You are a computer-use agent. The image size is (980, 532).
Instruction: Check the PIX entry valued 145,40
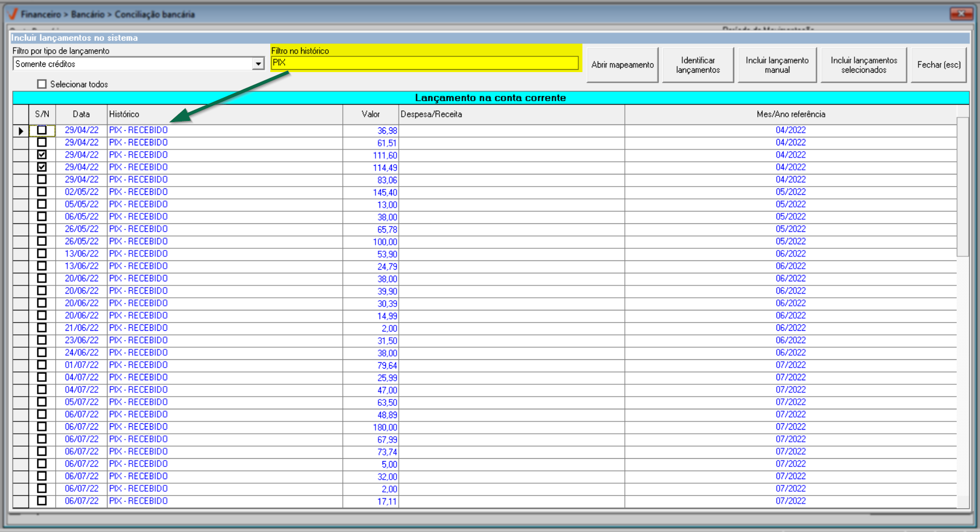(42, 192)
